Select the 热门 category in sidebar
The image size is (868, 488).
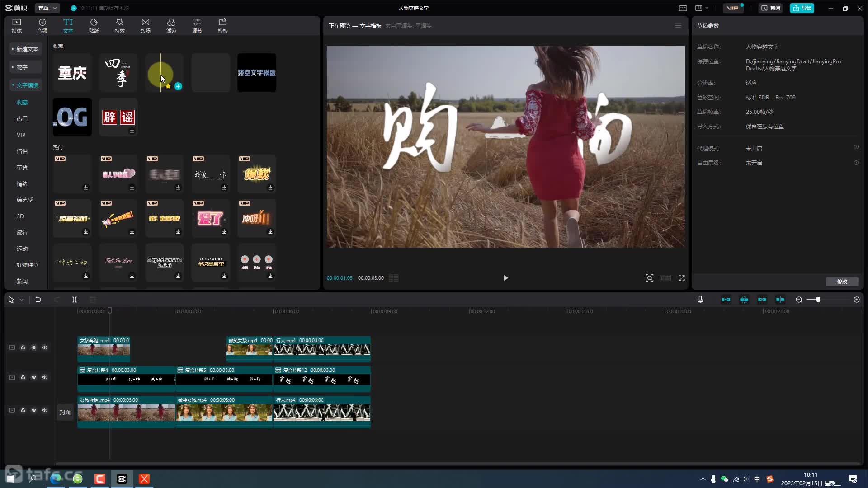[x=22, y=118]
